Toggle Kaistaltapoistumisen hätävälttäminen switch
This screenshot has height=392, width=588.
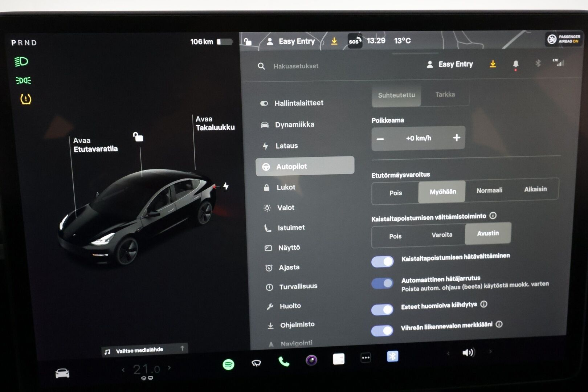pyautogui.click(x=383, y=262)
